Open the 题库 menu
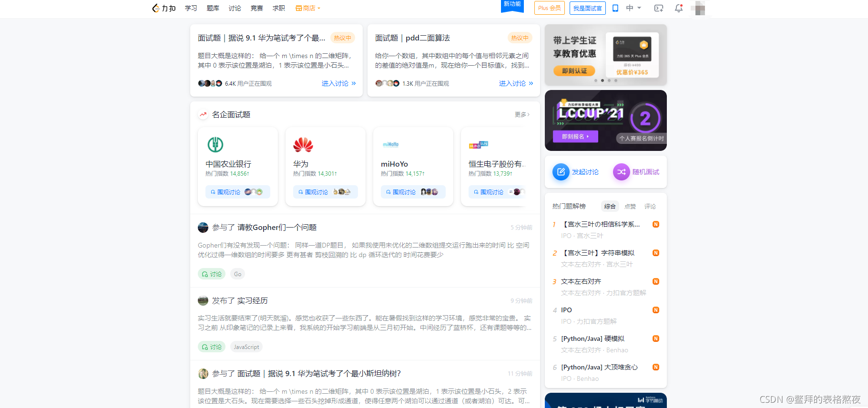868x408 pixels. click(213, 8)
